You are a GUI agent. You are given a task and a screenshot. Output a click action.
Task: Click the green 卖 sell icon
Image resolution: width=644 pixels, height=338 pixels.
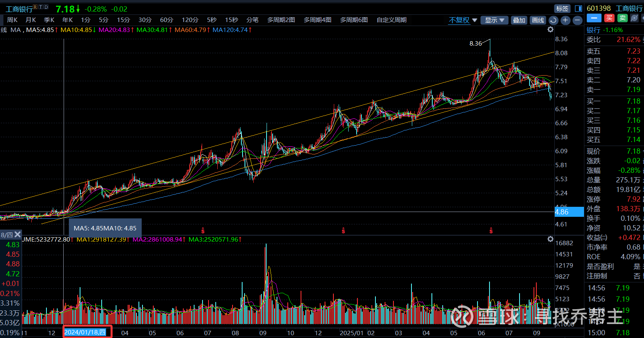click(x=622, y=18)
